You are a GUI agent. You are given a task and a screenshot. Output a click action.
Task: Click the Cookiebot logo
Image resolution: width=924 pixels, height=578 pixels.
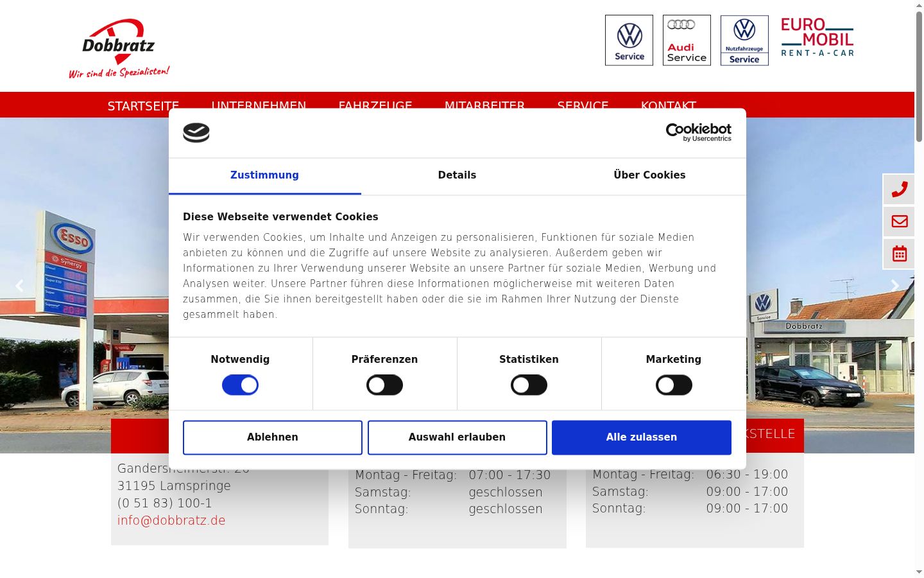(x=699, y=132)
